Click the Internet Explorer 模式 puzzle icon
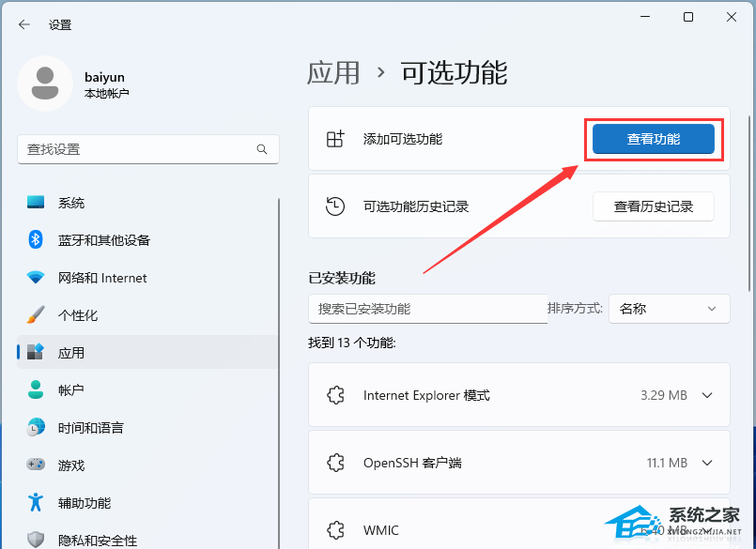This screenshot has height=549, width=756. (x=335, y=395)
